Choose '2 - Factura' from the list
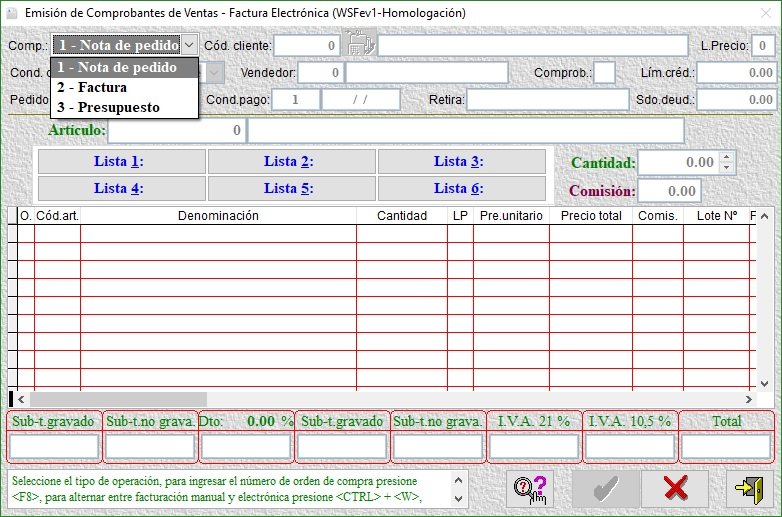 coord(124,87)
